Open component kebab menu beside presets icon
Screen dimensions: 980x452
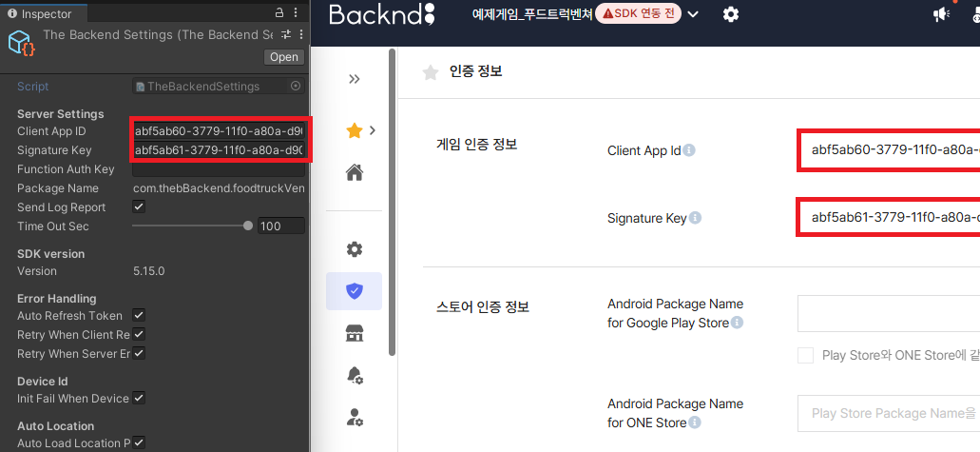(301, 34)
